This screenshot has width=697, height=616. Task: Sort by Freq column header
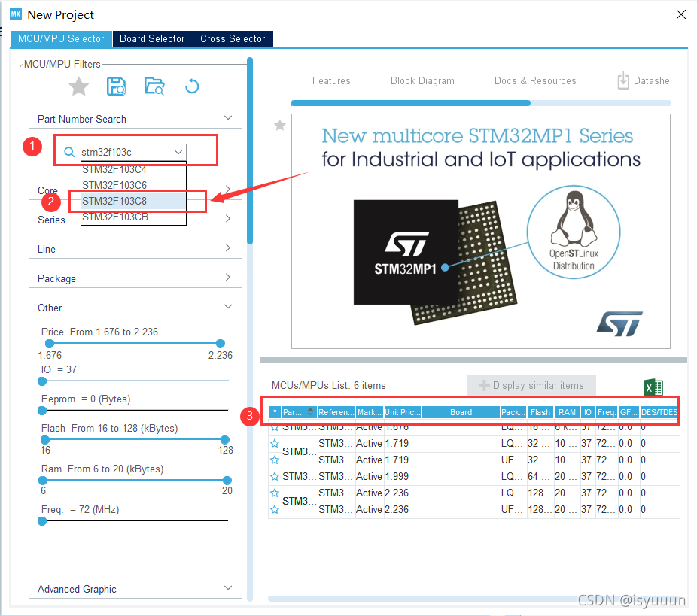coord(607,412)
